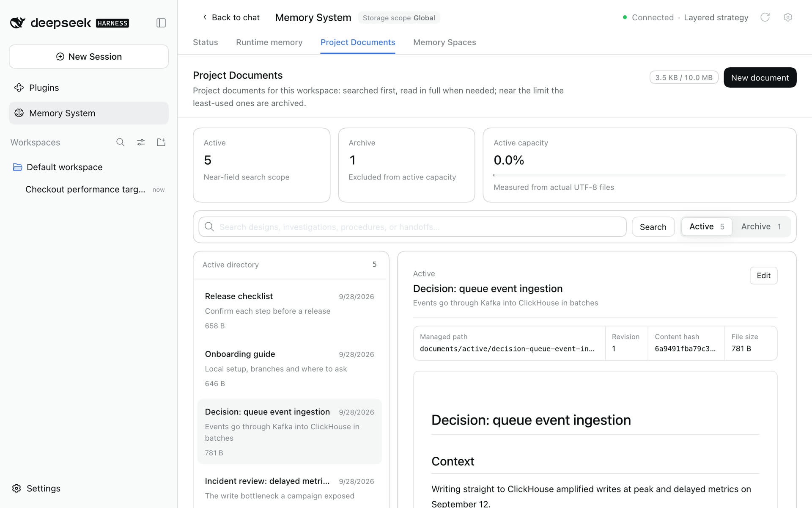The width and height of the screenshot is (812, 508).
Task: Click the Storage scope Global badge
Action: (399, 18)
